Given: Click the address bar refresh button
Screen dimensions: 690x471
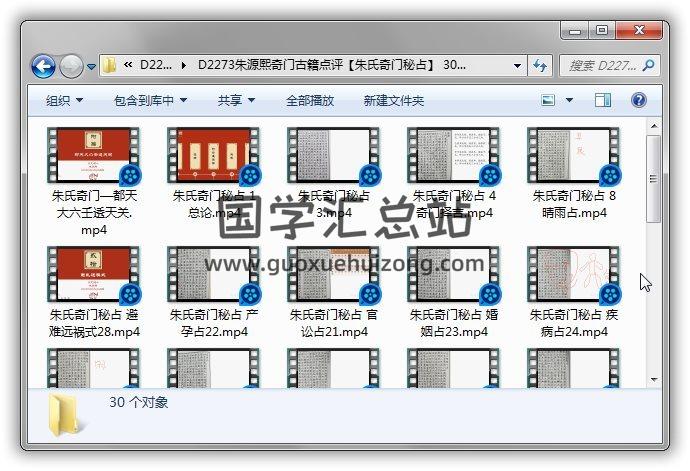Looking at the screenshot, I should coord(540,66).
